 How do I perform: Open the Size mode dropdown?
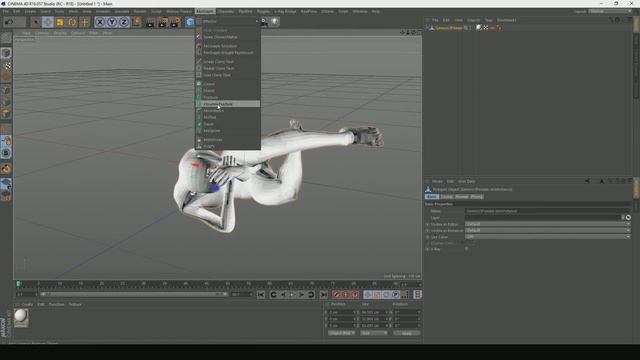[374, 333]
